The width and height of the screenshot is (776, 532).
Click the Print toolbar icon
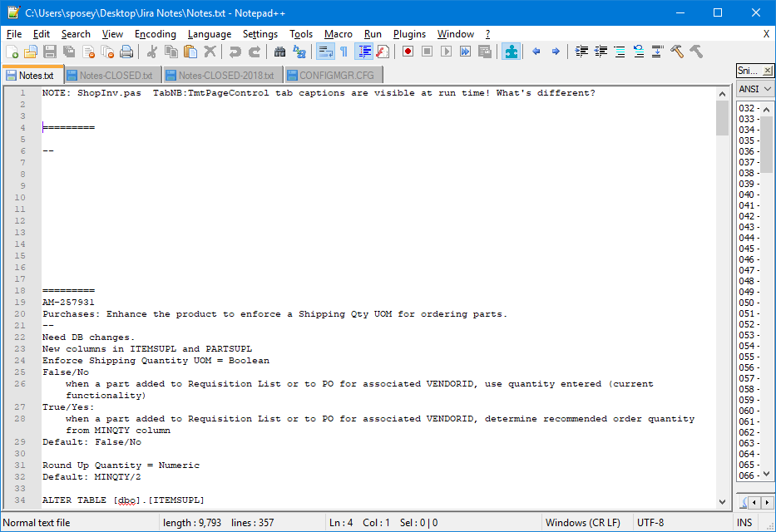126,52
